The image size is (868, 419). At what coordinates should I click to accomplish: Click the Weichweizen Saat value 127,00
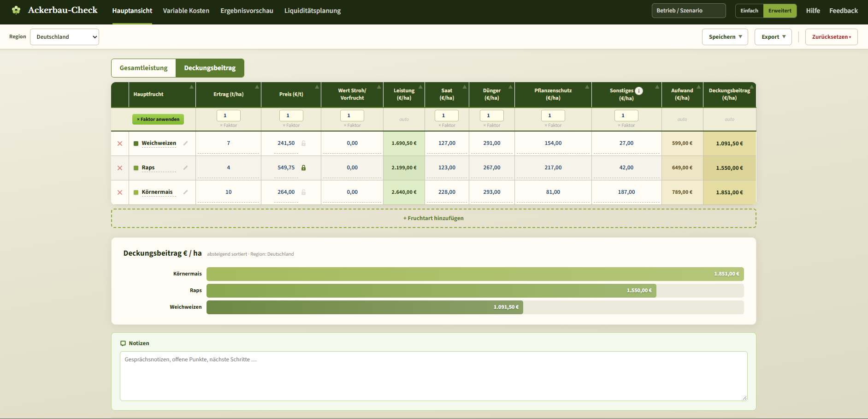tap(447, 144)
